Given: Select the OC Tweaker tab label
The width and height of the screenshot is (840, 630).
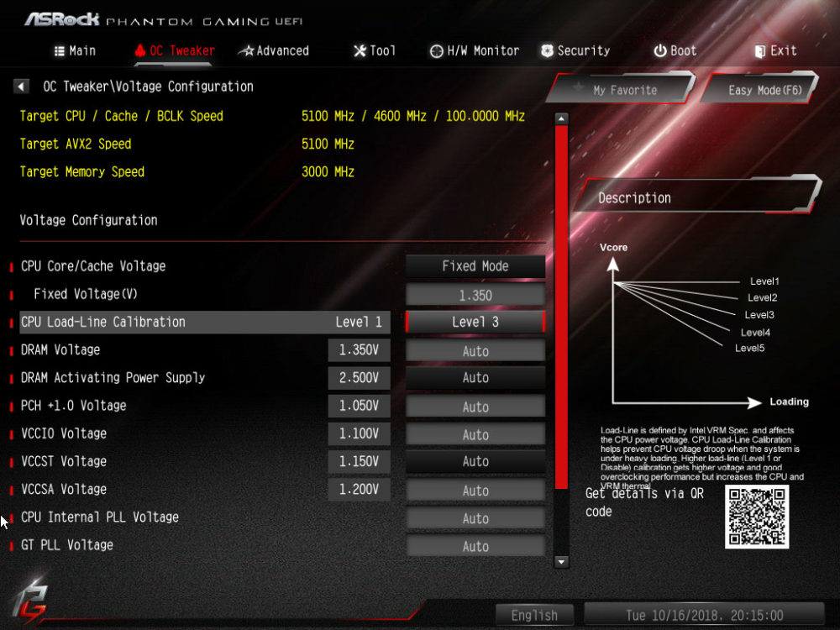Looking at the screenshot, I should 182,51.
